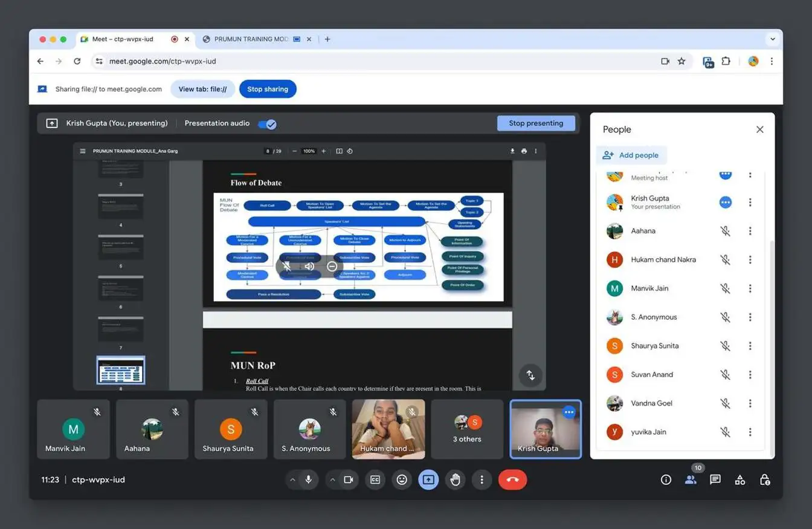Open more options for Manvik Jain
The width and height of the screenshot is (812, 529).
(750, 288)
